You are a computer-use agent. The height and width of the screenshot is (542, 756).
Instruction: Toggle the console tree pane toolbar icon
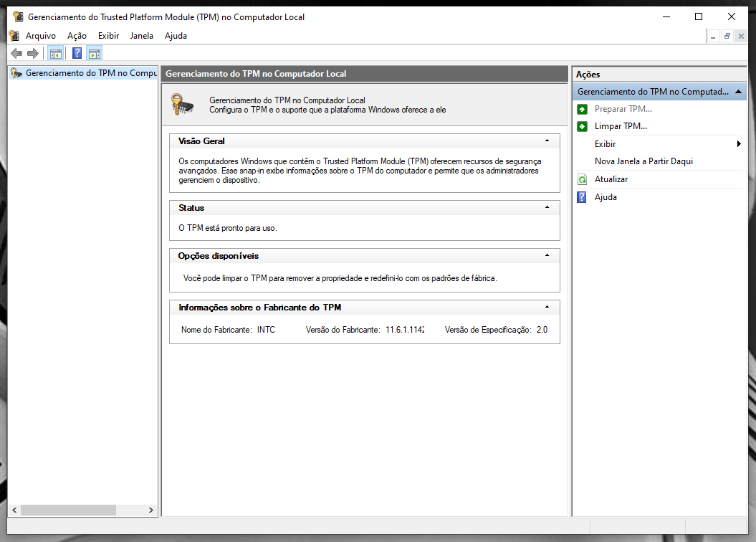pos(55,53)
